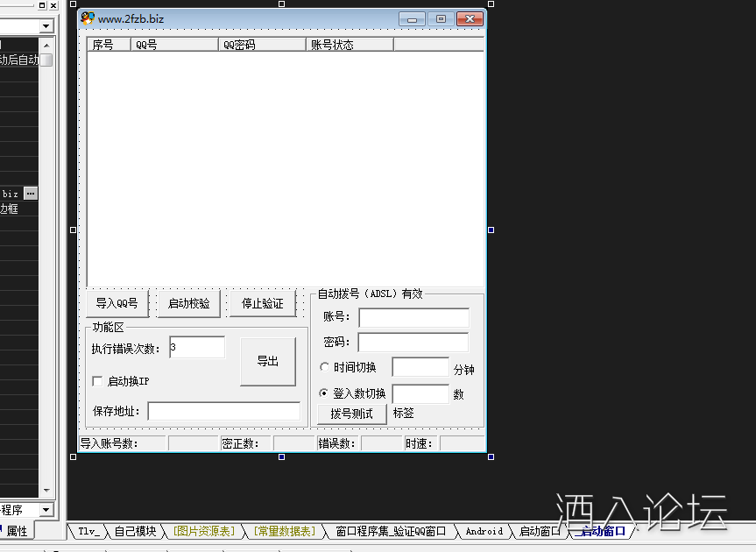Close the left properties panel

click(53, 5)
